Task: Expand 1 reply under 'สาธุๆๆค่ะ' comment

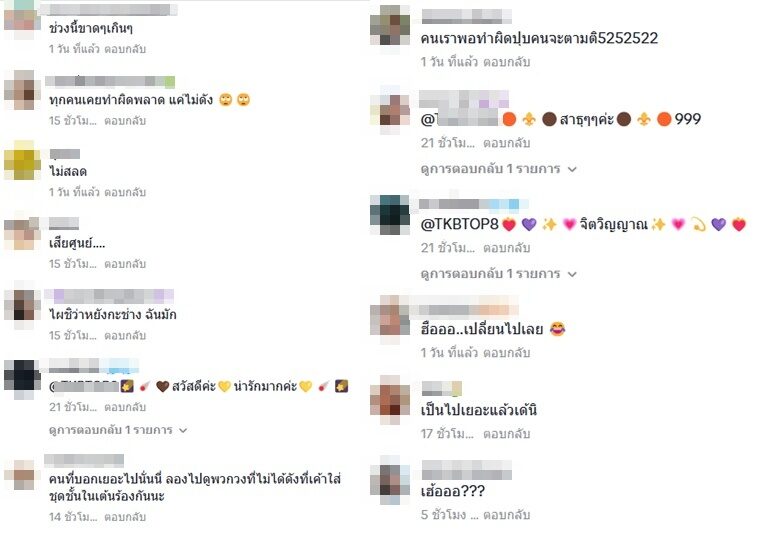Action: tap(498, 169)
